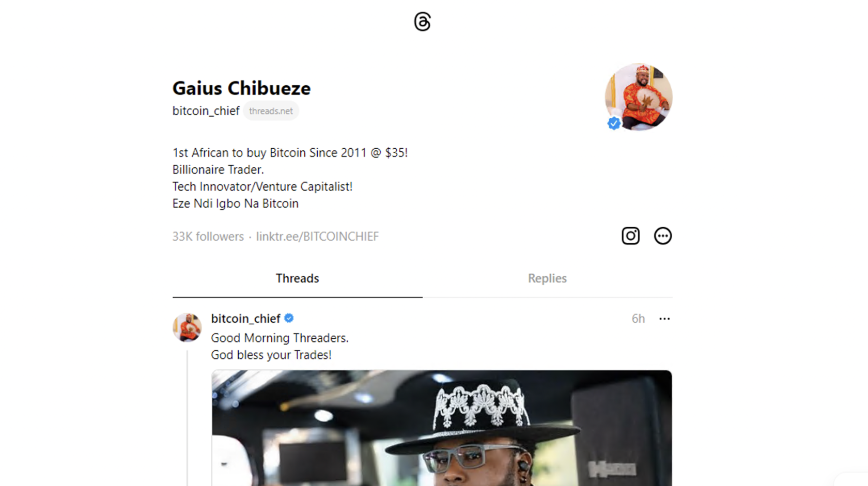Click the blue verified badge on profile picture
The height and width of the screenshot is (486, 868).
[x=614, y=123]
